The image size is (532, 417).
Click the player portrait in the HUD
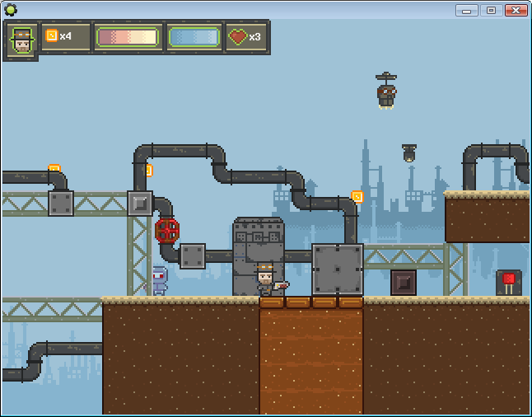21,39
